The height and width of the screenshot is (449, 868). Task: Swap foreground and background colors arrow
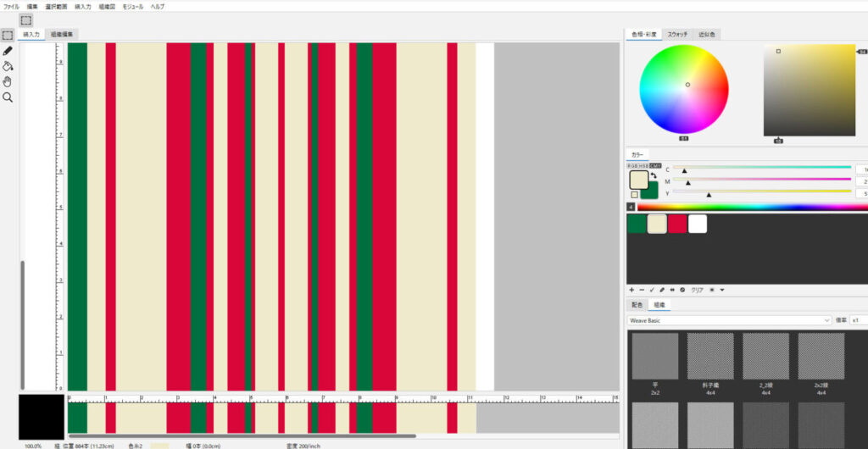click(654, 175)
